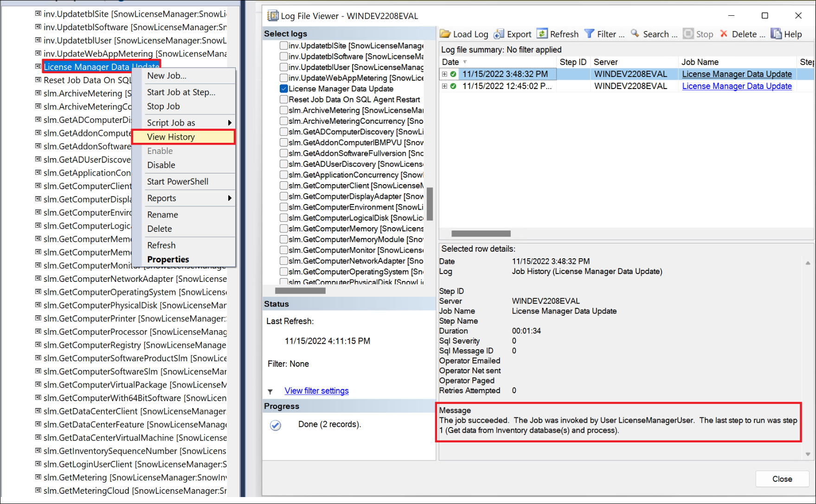Open License Manager Data Update link in the 3:48:32 PM row
Screen dimensions: 816x504
pyautogui.click(x=737, y=74)
